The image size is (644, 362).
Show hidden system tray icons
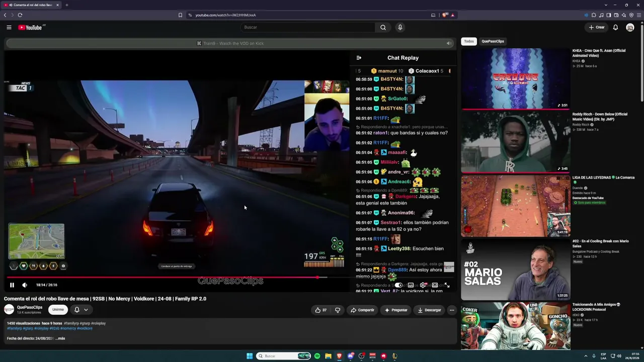click(x=586, y=356)
